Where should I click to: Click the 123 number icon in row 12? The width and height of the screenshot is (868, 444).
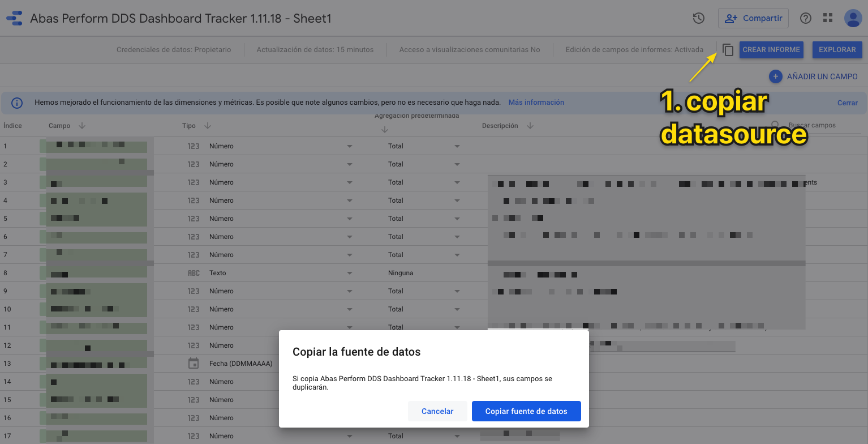(194, 345)
